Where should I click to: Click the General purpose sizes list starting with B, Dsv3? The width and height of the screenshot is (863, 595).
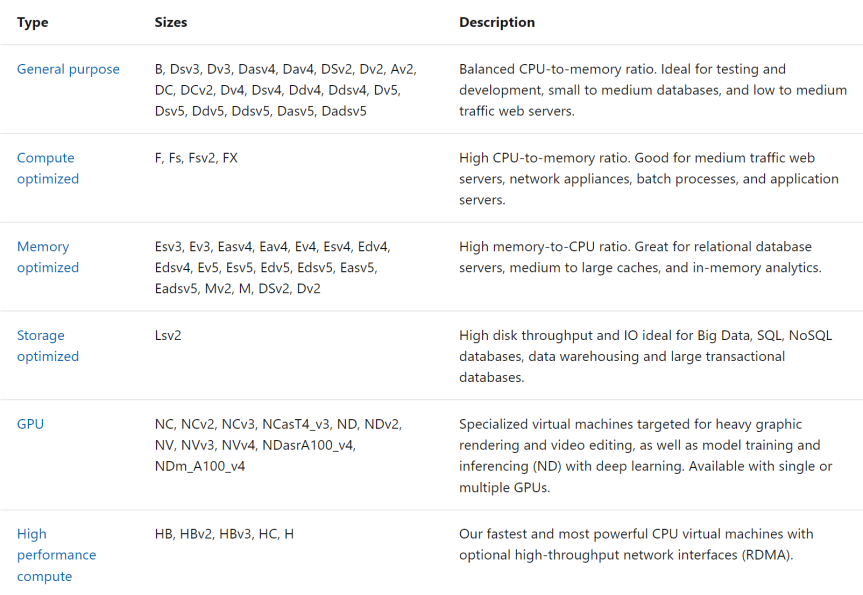[285, 90]
